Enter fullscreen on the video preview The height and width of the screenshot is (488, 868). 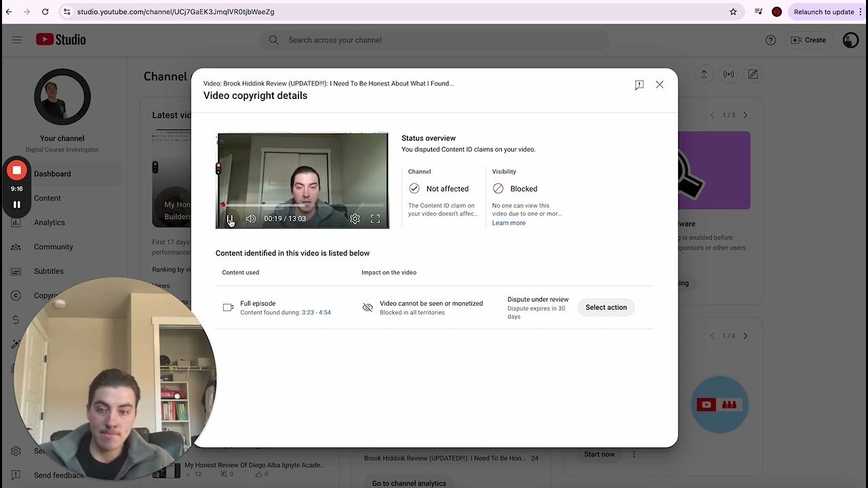point(375,219)
